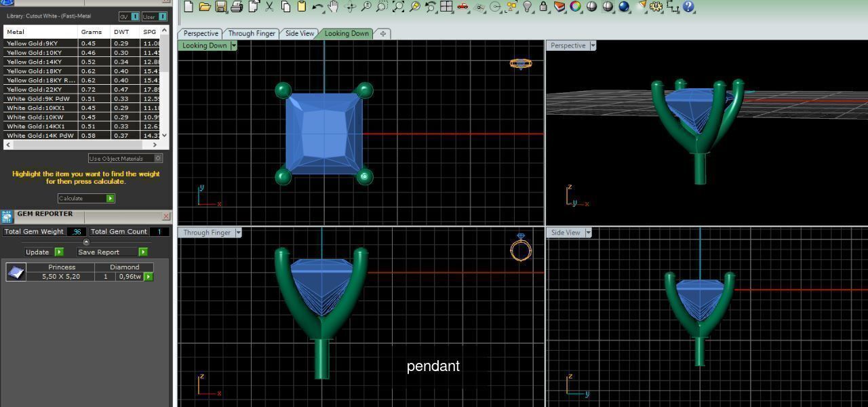Screen dimensions: 868x407
Task: Toggle the User library switch
Action: click(155, 16)
